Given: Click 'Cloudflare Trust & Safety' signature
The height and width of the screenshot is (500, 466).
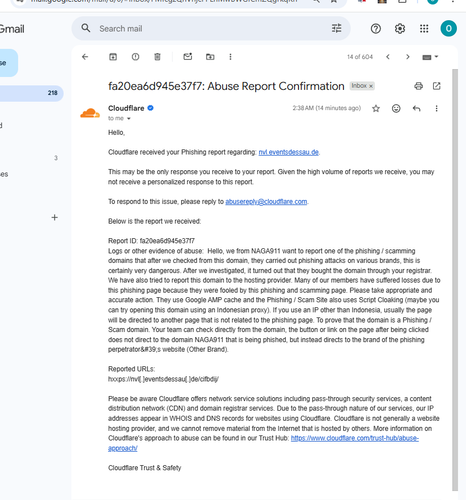Looking at the screenshot, I should coord(144,468).
